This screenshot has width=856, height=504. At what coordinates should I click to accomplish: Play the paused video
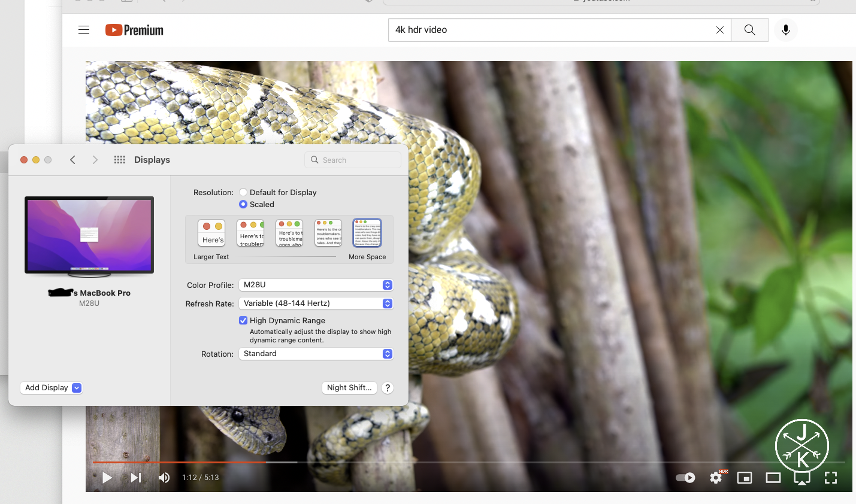click(107, 478)
